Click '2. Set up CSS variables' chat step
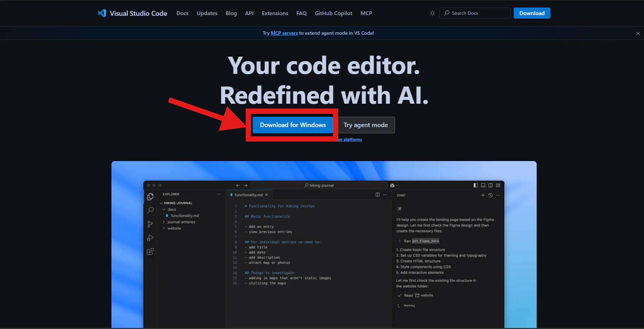 tap(441, 256)
